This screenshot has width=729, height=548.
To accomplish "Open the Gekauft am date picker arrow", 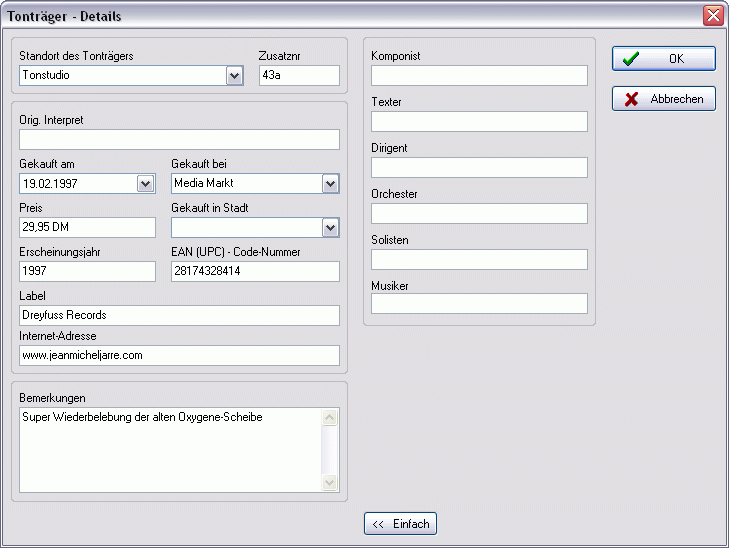I will (x=146, y=184).
